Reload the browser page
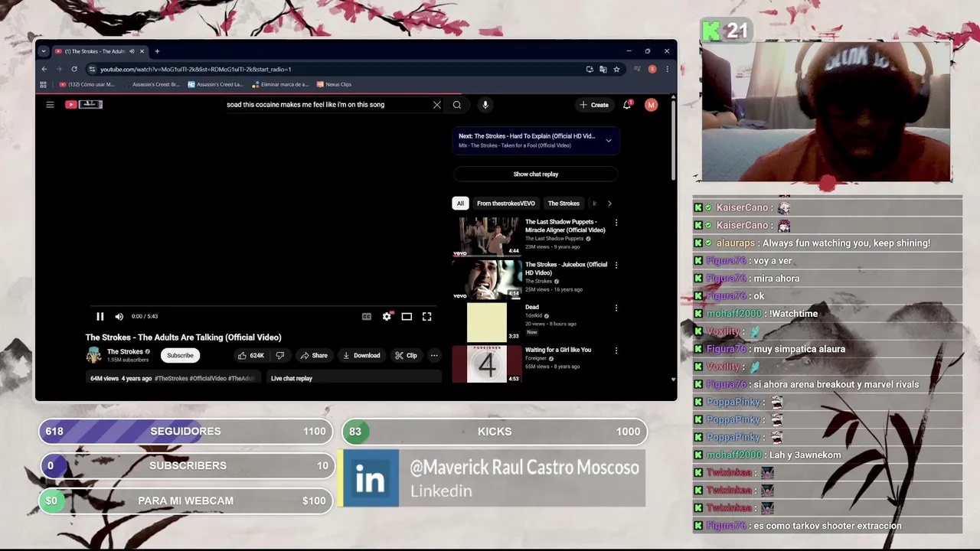 click(74, 69)
